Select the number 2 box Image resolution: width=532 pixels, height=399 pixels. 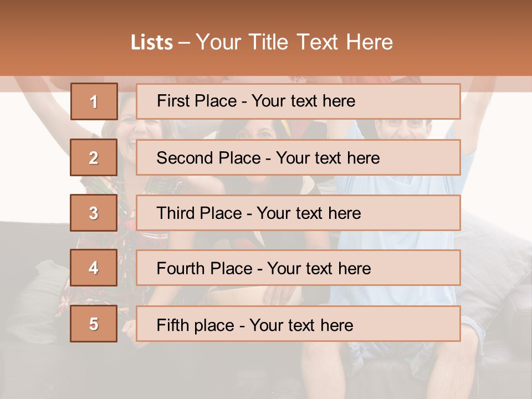click(94, 157)
